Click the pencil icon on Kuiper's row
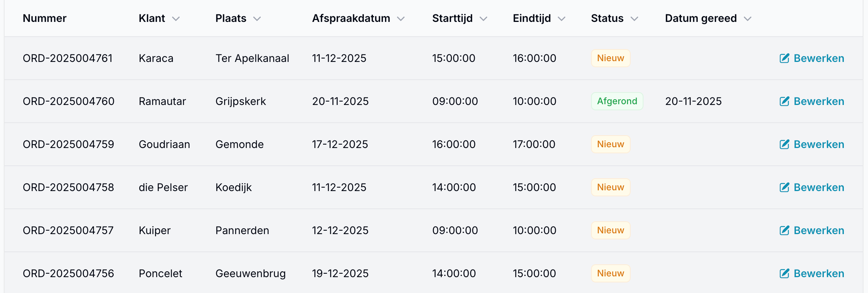The image size is (868, 293). tap(785, 230)
